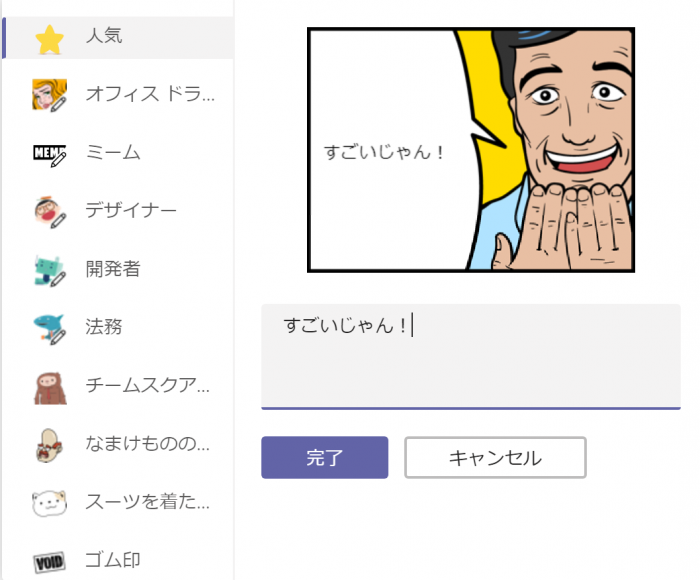
Task: Open the 開発者 robot icon
Action: tap(50, 270)
